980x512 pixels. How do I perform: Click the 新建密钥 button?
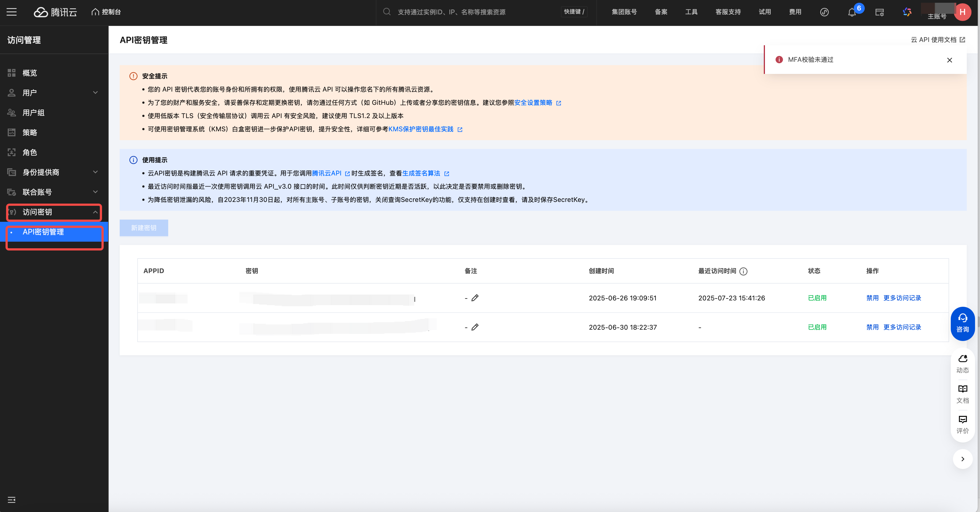point(144,228)
